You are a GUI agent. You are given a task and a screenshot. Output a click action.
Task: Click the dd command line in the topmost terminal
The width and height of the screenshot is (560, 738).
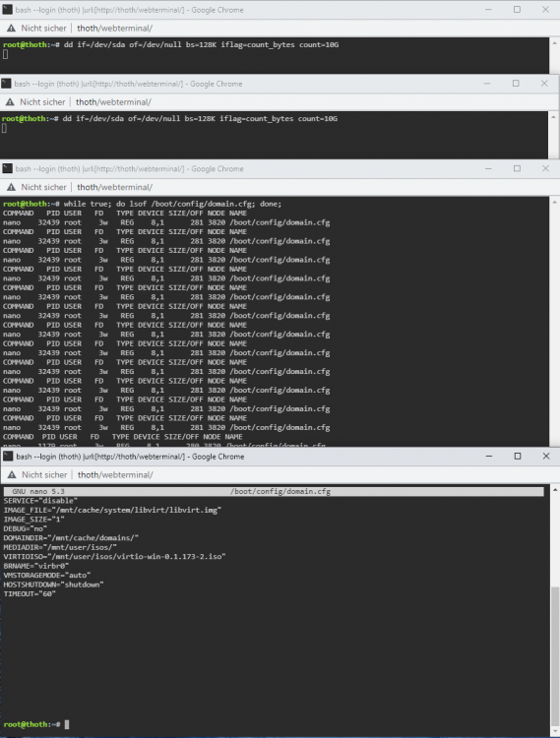[x=201, y=44]
